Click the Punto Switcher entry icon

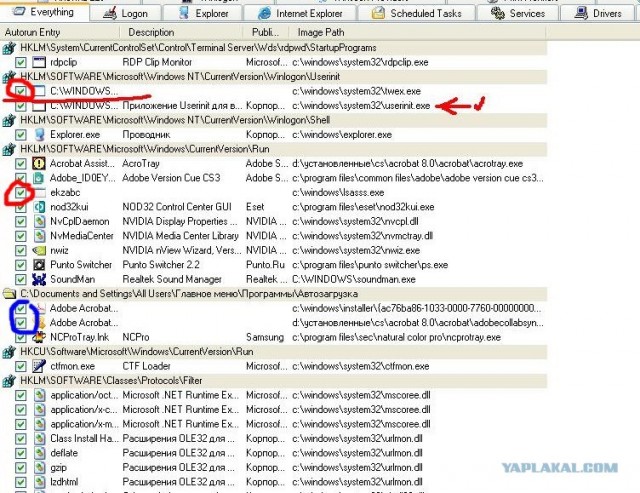(x=39, y=264)
